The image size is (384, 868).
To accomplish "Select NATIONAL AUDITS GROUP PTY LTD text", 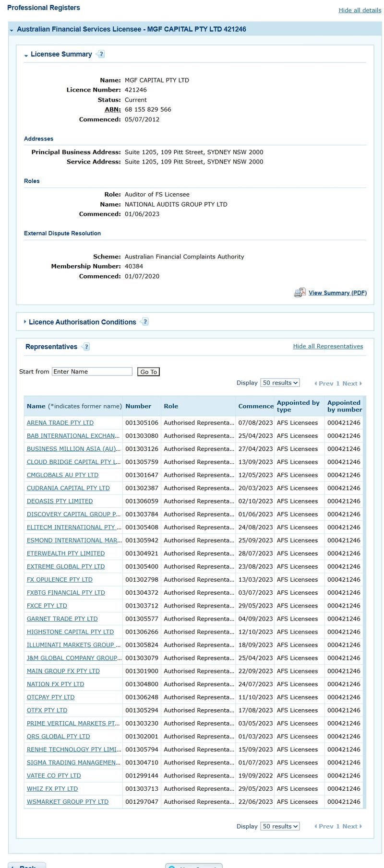I will (x=176, y=204).
